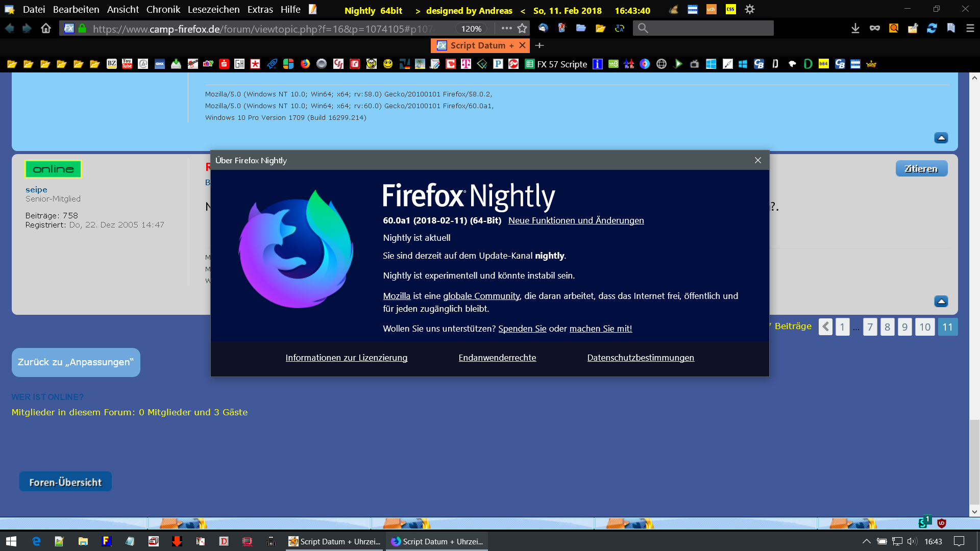
Task: Open Edge browser from Windows taskbar
Action: [x=36, y=541]
